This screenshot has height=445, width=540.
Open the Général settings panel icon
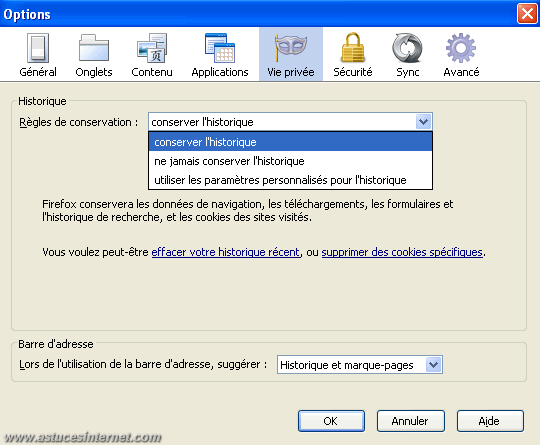[x=38, y=48]
